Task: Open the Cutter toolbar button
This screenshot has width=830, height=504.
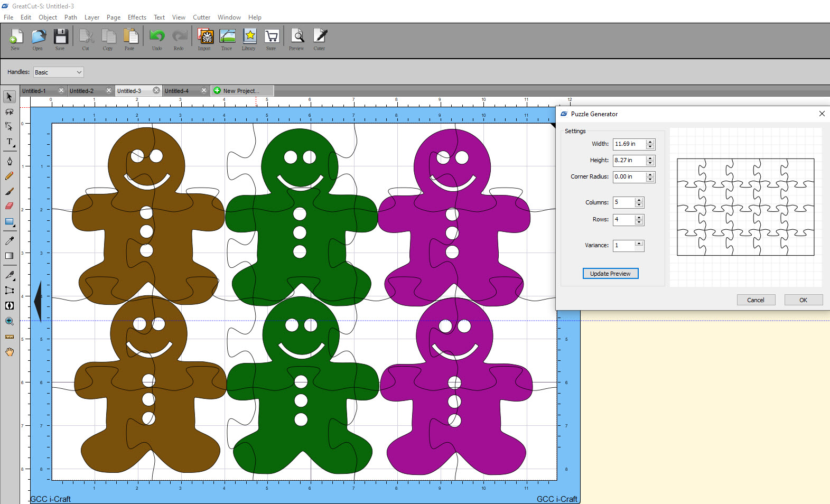Action: click(320, 40)
